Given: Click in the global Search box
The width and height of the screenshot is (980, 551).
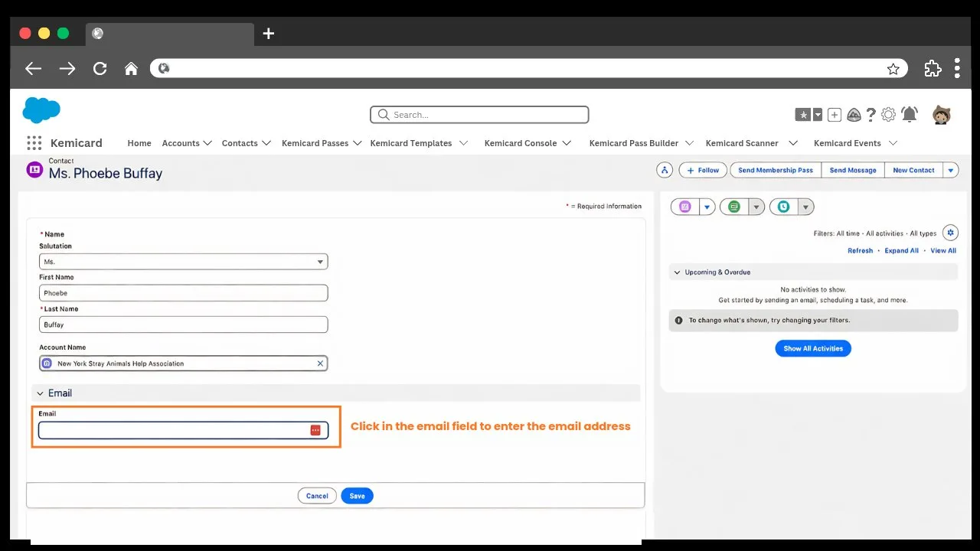Looking at the screenshot, I should tap(479, 115).
